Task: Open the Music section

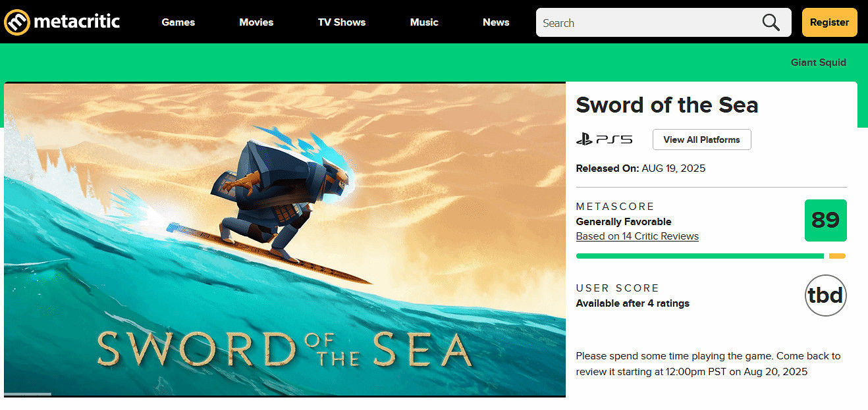Action: coord(424,22)
